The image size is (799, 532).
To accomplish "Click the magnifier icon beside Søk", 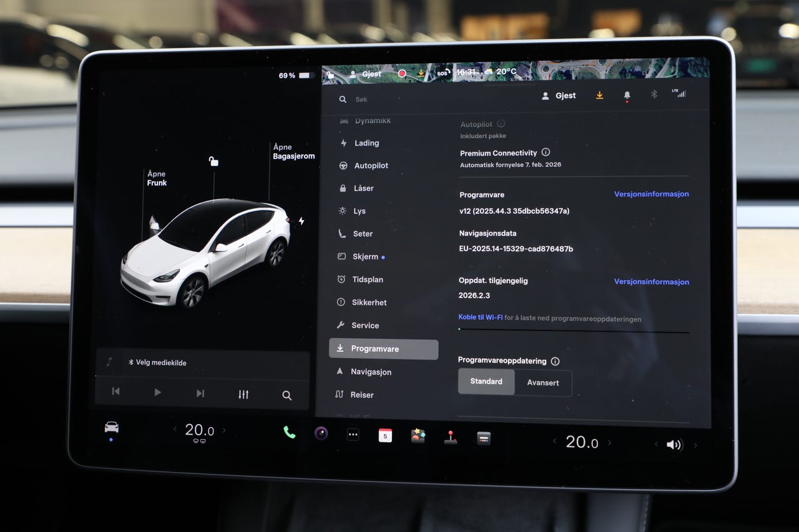I will 343,99.
